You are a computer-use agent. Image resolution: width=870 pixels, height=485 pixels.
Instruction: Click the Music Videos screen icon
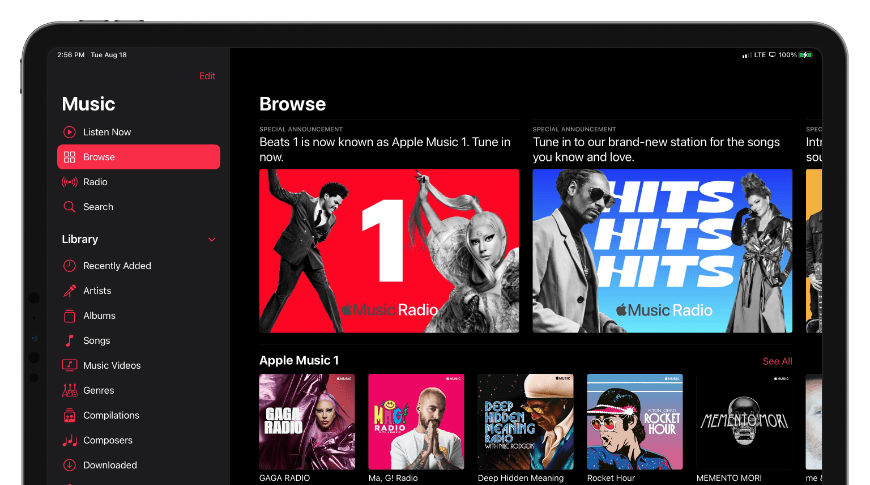[x=69, y=365]
